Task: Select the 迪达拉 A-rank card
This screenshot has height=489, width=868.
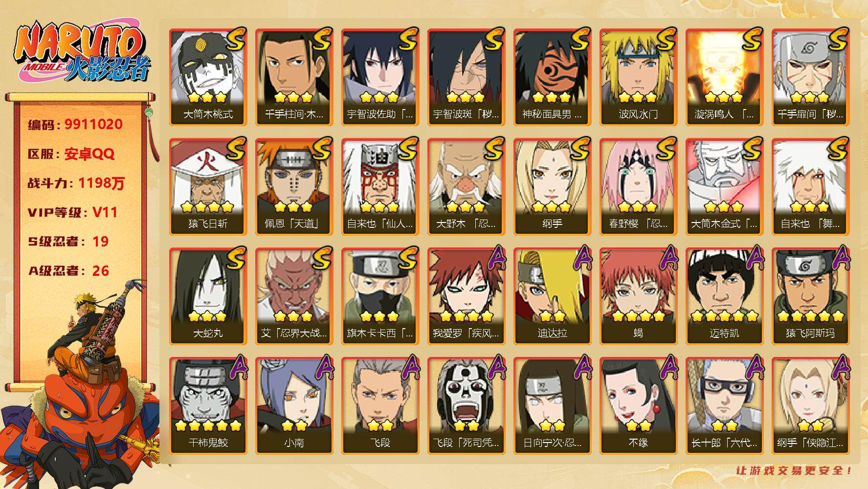Action: [552, 296]
